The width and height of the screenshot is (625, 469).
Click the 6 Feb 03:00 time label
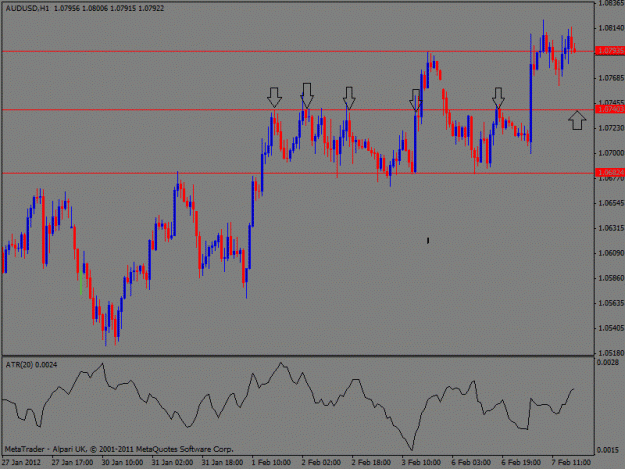471,463
